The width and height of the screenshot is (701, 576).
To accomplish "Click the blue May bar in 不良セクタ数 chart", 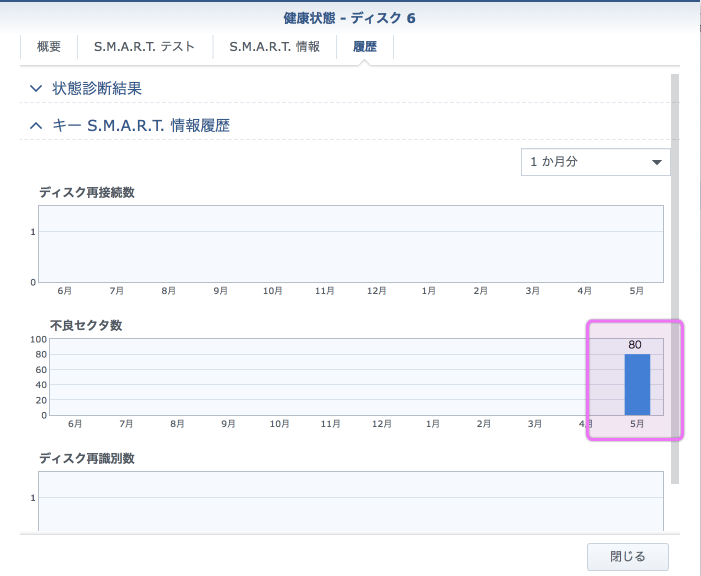I will 637,384.
